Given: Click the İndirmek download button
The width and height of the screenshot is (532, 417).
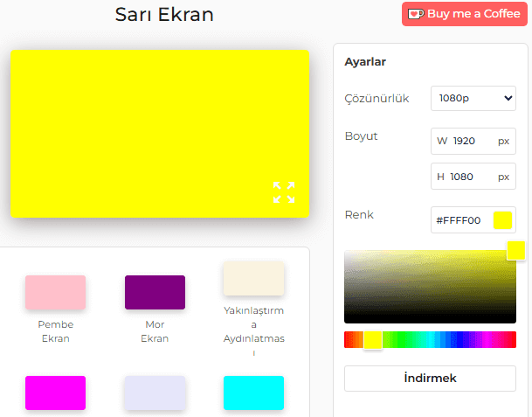Looking at the screenshot, I should pos(430,379).
